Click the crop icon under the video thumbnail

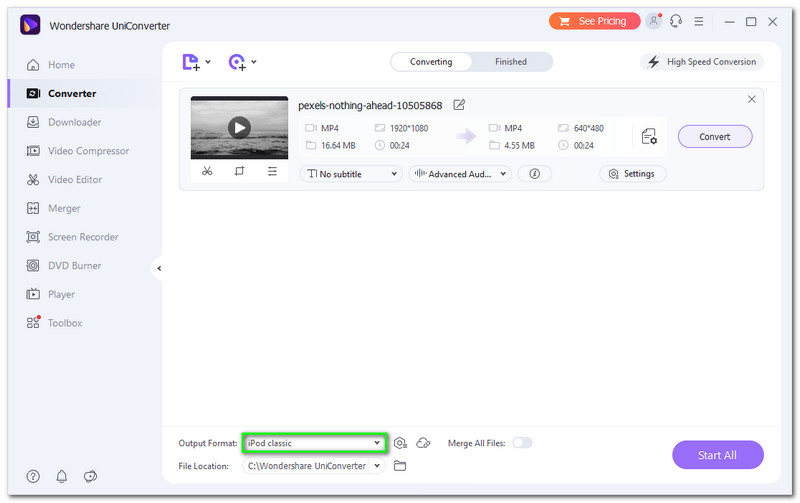(239, 172)
